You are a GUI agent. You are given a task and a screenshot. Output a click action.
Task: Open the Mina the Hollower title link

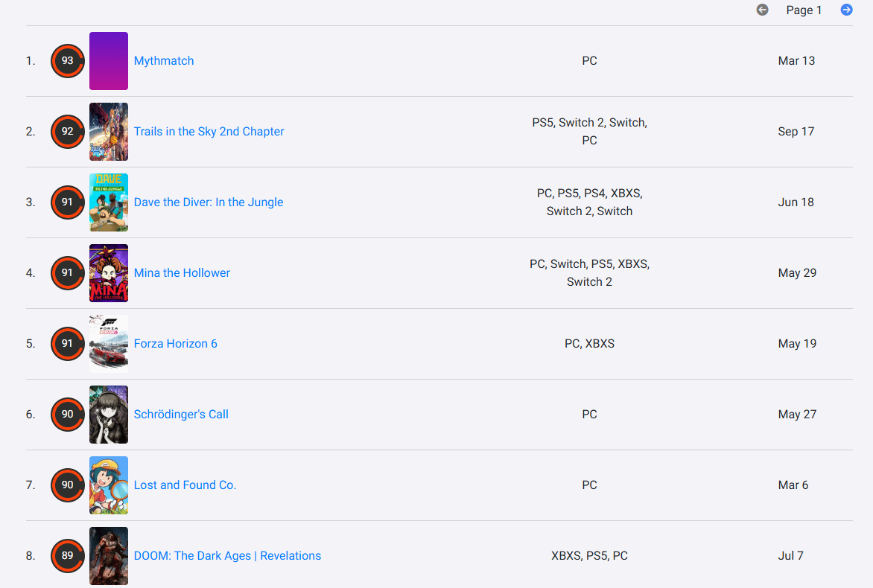182,272
